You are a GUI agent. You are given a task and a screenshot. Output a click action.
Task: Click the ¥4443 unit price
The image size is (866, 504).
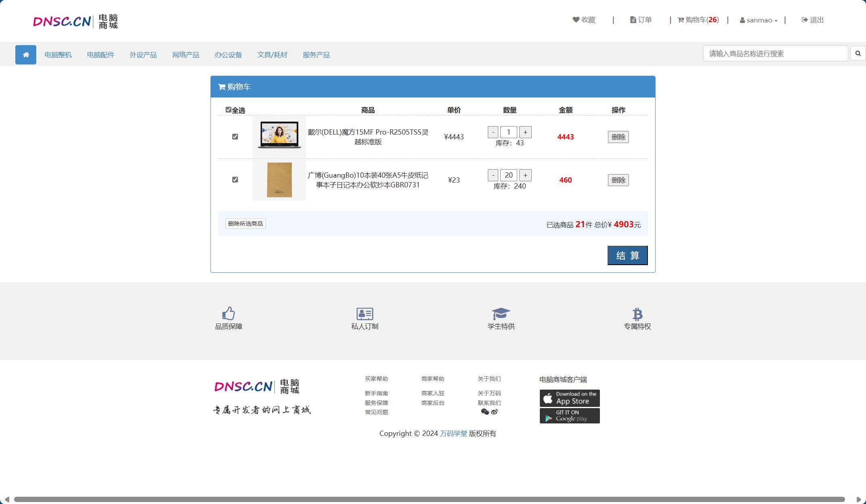point(454,137)
